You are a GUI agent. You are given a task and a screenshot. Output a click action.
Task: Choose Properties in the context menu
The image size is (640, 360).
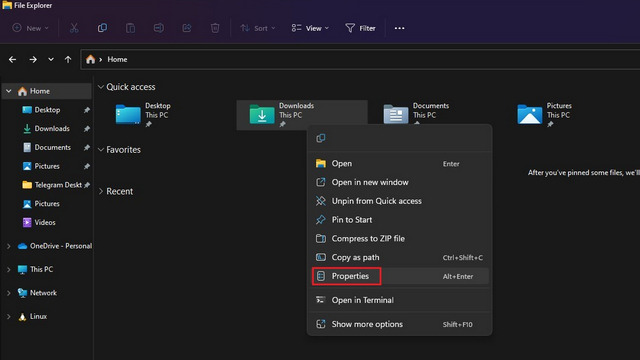click(400, 276)
